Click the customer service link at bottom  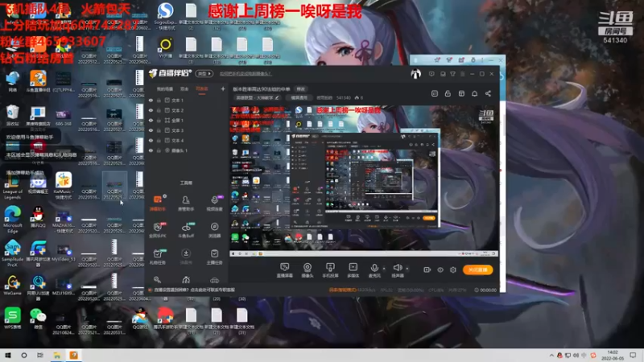194,290
